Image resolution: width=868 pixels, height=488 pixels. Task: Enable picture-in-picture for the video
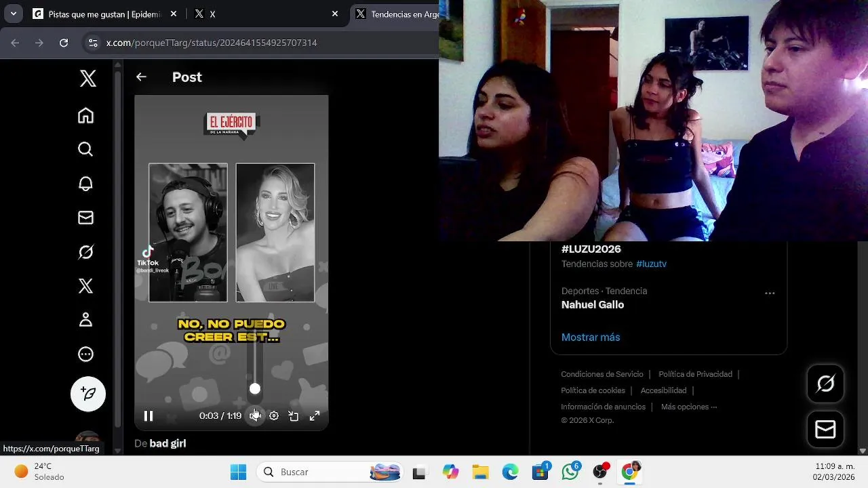click(294, 416)
